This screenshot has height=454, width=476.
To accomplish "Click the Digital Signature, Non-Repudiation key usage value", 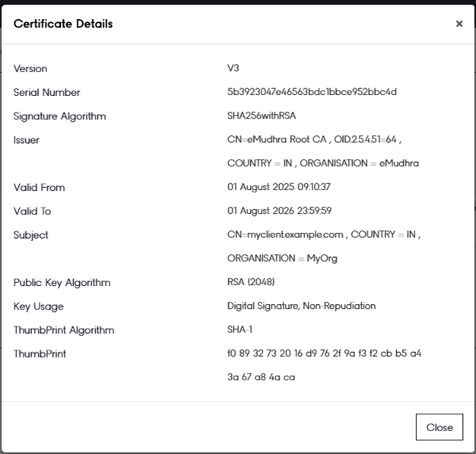I will coord(301,306).
